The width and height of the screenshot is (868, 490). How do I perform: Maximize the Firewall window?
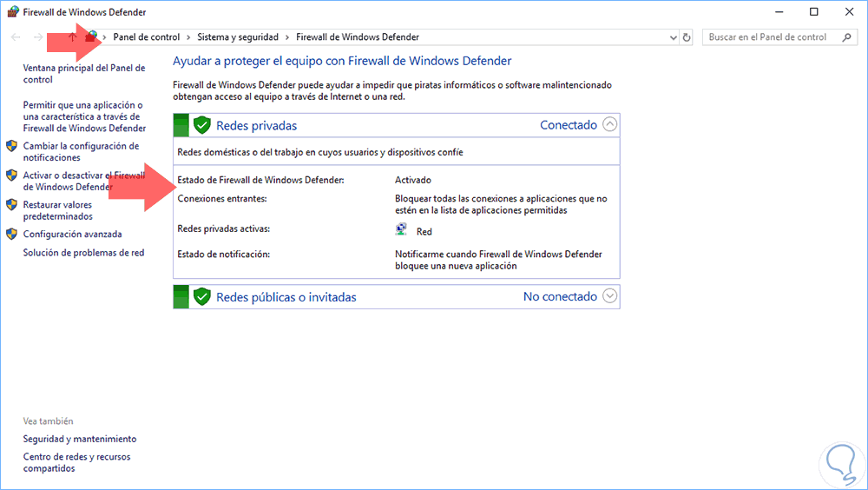click(x=814, y=11)
